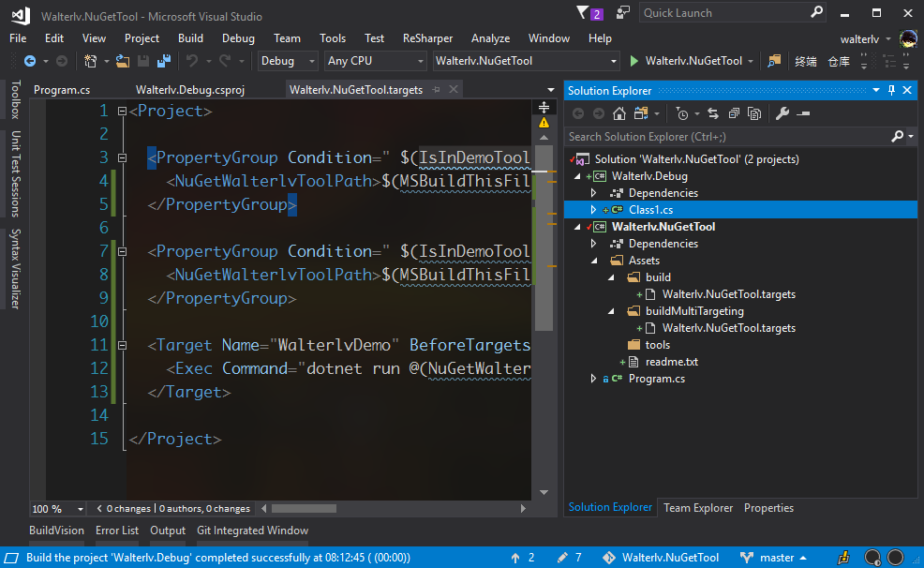
Task: Open the Any CPU platform dropdown
Action: [375, 61]
